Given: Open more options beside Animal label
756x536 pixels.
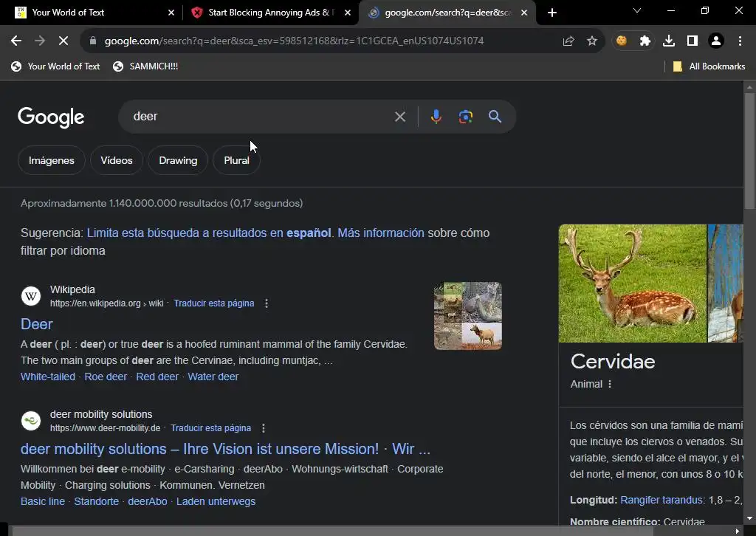Looking at the screenshot, I should (610, 384).
